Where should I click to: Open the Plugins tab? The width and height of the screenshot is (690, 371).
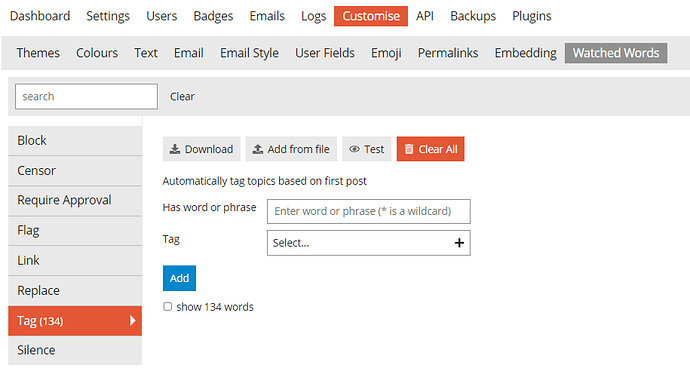pyautogui.click(x=532, y=16)
